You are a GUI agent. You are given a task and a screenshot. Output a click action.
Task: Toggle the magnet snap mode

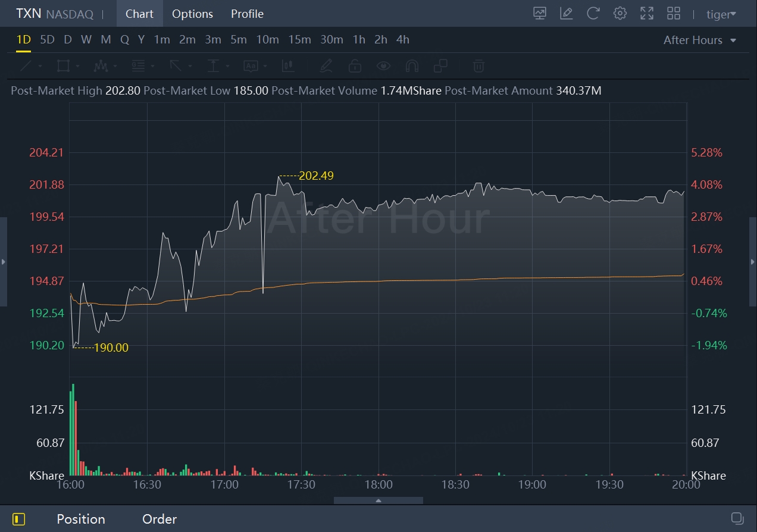tap(412, 65)
